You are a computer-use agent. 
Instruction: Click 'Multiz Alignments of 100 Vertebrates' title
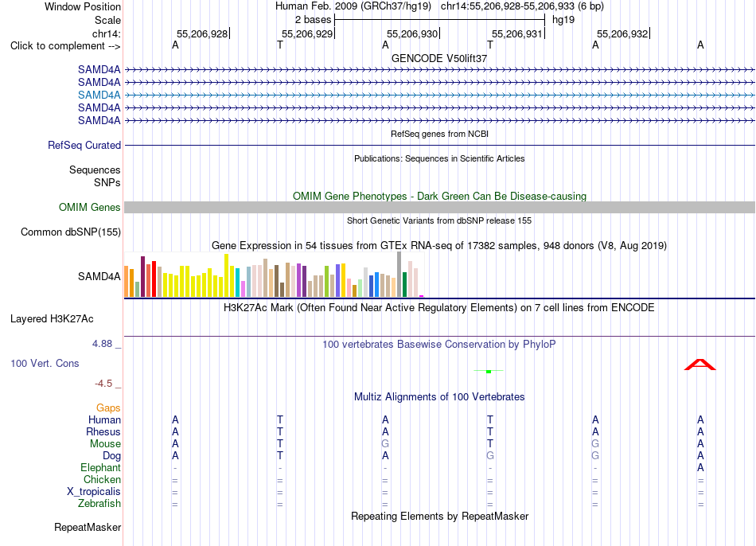click(x=439, y=397)
